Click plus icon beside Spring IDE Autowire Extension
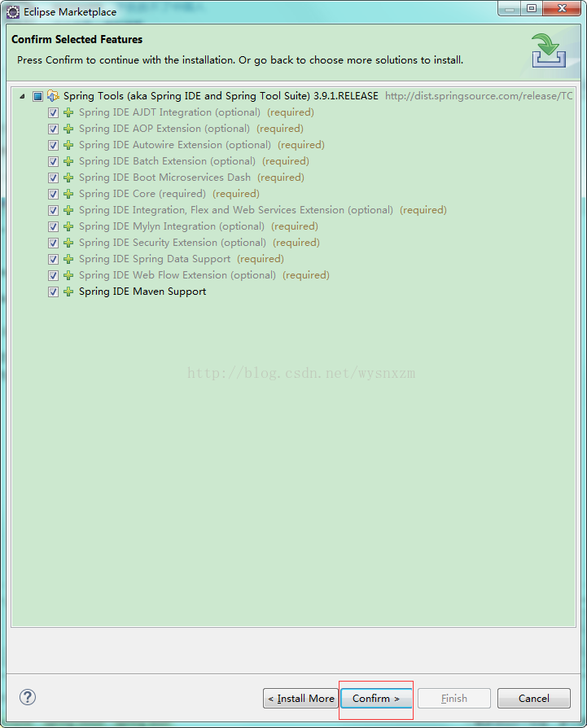587x728 pixels. point(68,145)
